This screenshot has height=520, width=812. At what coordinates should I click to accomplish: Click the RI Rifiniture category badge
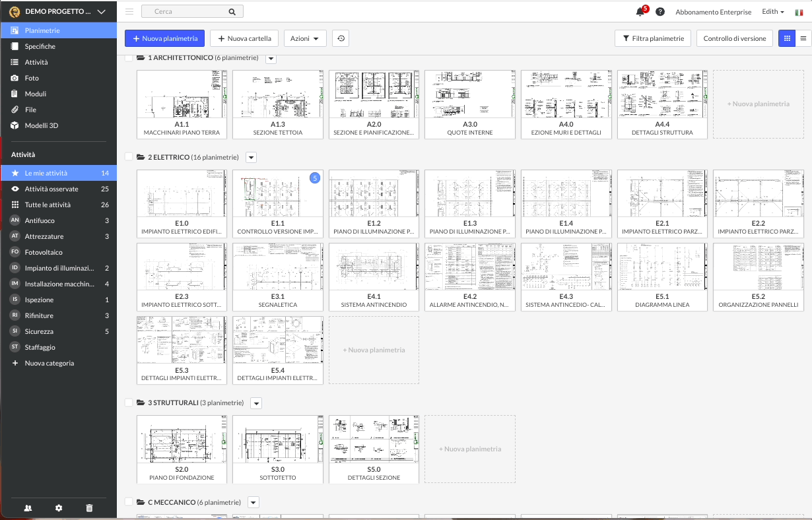15,315
